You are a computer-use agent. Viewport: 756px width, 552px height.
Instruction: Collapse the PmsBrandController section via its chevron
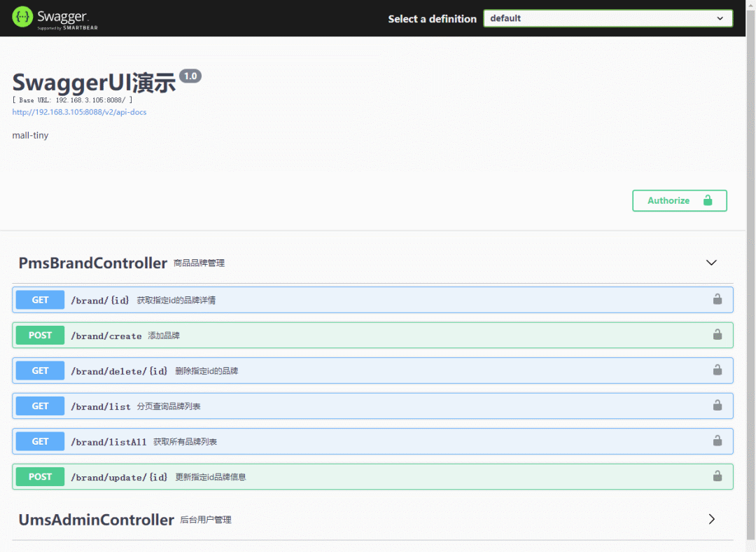point(711,263)
